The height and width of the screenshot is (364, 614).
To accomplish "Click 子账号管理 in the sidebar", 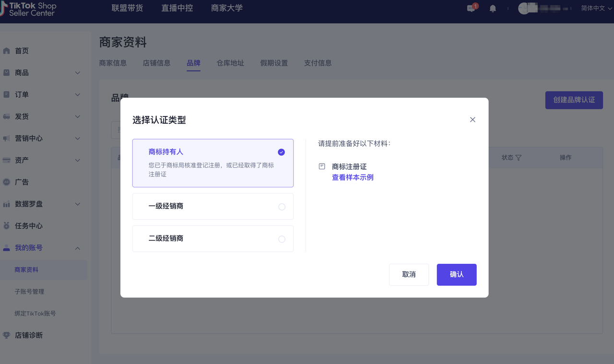I will pos(29,292).
